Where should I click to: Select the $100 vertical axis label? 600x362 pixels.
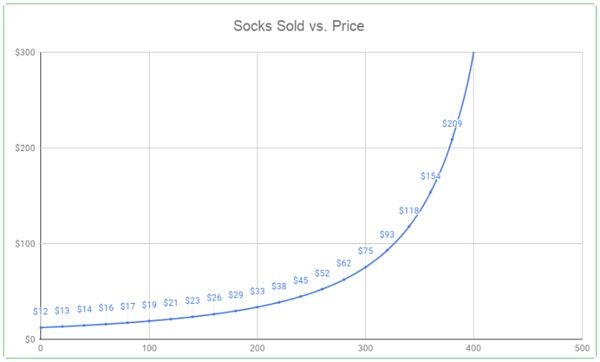(25, 244)
